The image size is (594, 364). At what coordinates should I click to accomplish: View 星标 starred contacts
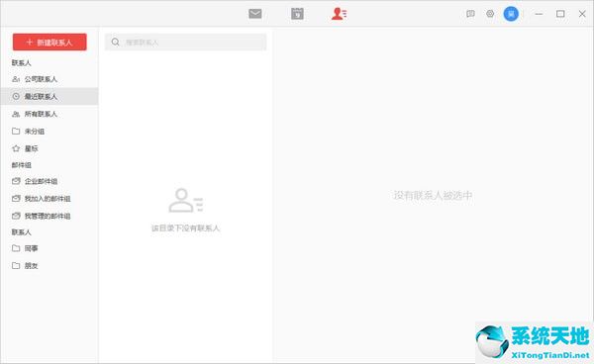(49, 148)
